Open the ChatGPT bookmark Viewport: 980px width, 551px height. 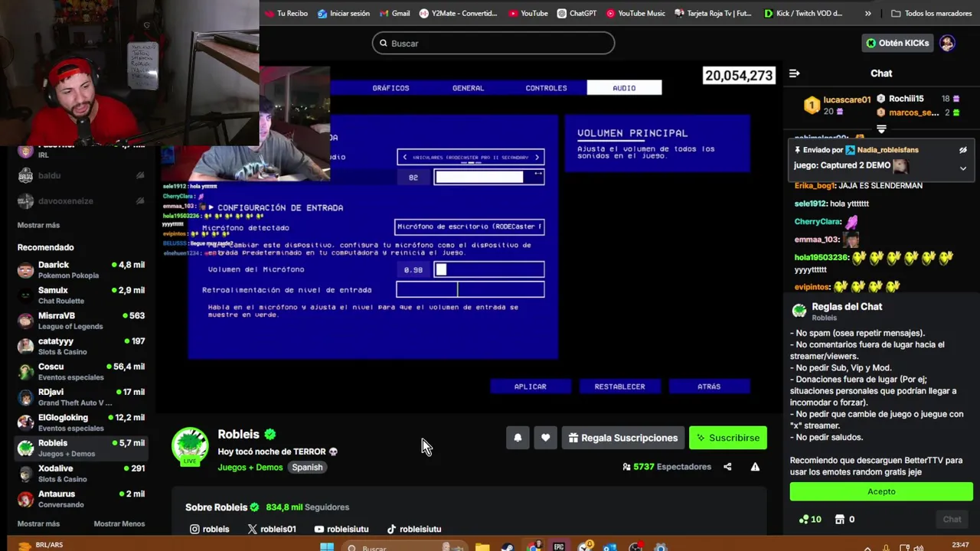(577, 13)
